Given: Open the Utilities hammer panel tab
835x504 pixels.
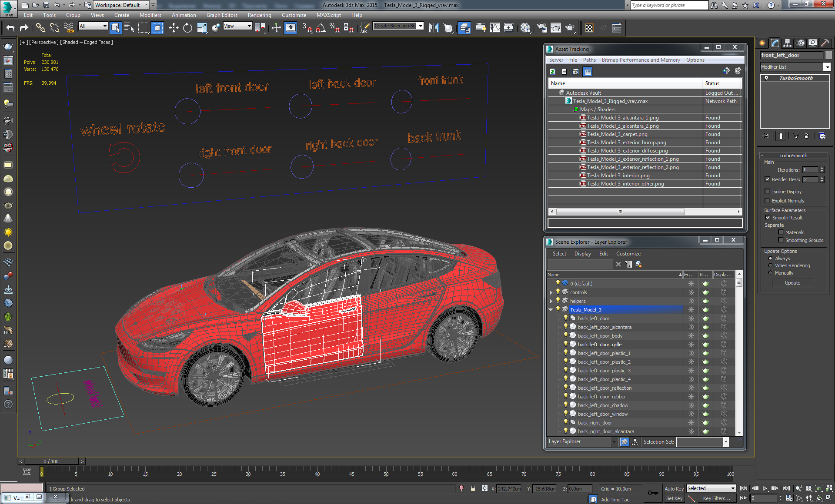Looking at the screenshot, I should coord(825,43).
